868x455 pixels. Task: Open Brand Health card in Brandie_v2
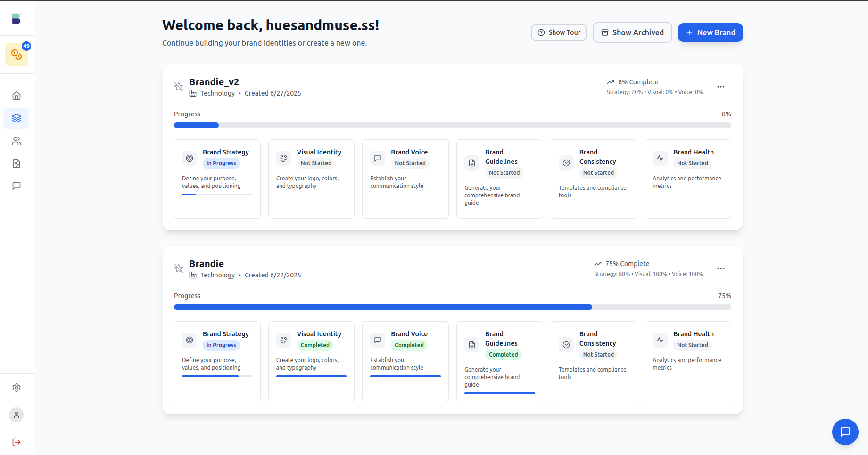click(x=688, y=179)
